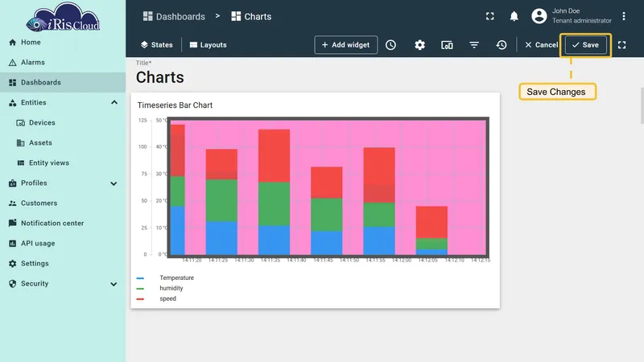Open the top-right three-dot menu
Image resolution: width=644 pixels, height=362 pixels.
point(623,16)
